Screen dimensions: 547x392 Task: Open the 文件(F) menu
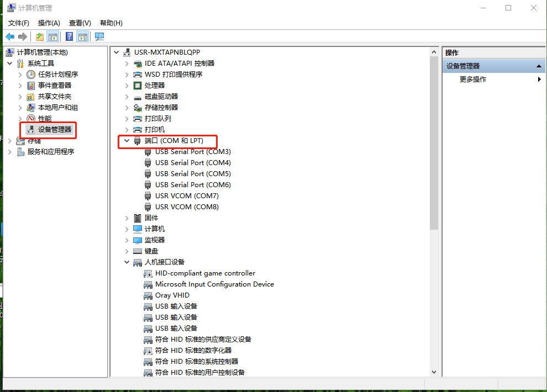point(19,23)
